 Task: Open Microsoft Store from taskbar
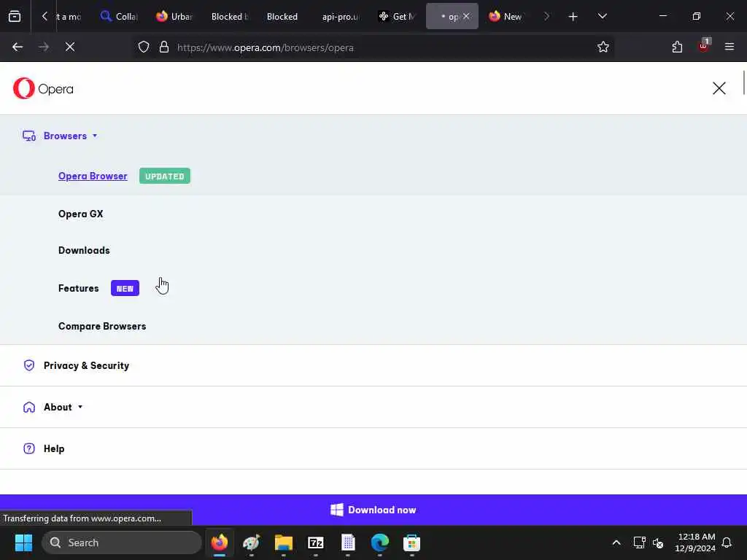tap(411, 542)
